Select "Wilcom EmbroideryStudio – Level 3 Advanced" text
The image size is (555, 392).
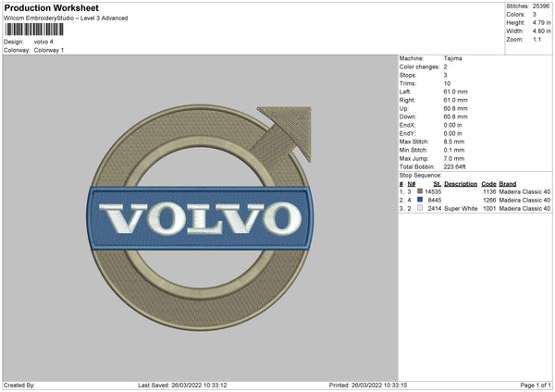tap(66, 18)
